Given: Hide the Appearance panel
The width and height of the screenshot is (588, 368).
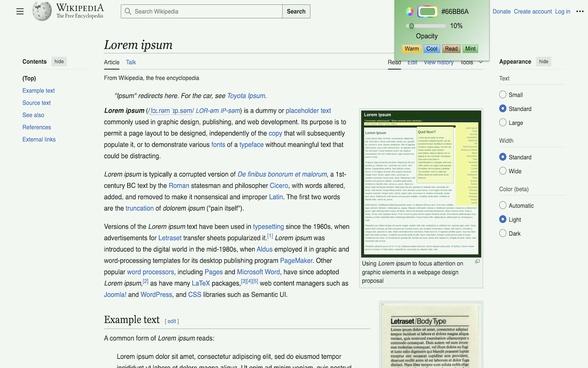Looking at the screenshot, I should pos(543,62).
